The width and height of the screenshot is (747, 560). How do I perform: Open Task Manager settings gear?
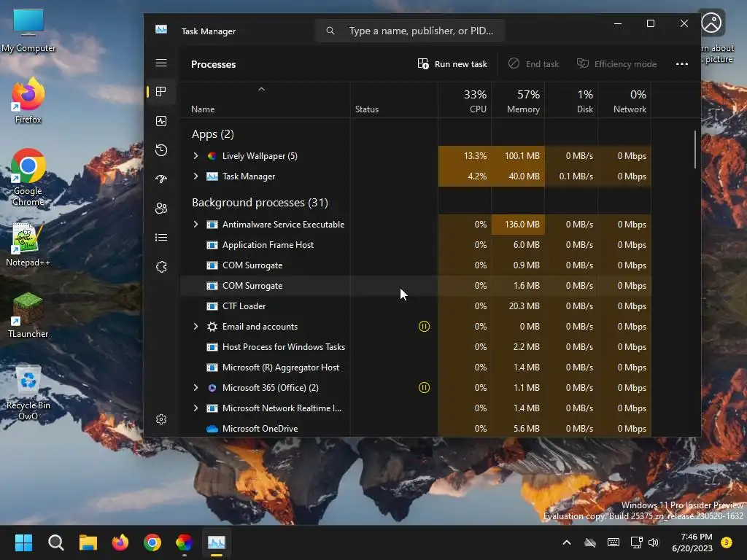[161, 419]
